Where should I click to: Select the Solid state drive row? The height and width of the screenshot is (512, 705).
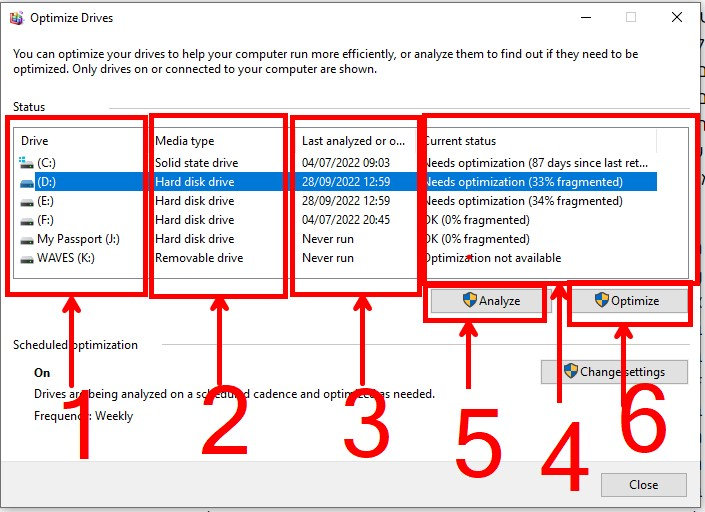tap(335, 163)
